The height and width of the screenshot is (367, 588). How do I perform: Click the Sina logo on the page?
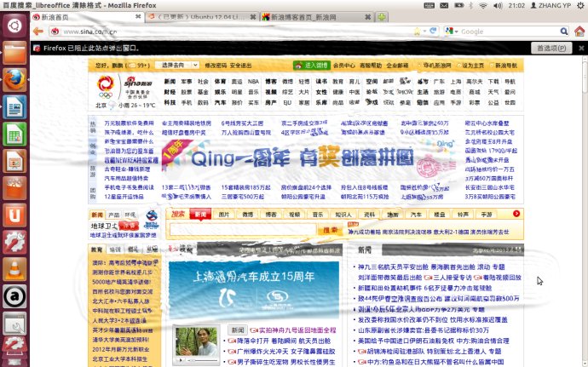coord(137,83)
